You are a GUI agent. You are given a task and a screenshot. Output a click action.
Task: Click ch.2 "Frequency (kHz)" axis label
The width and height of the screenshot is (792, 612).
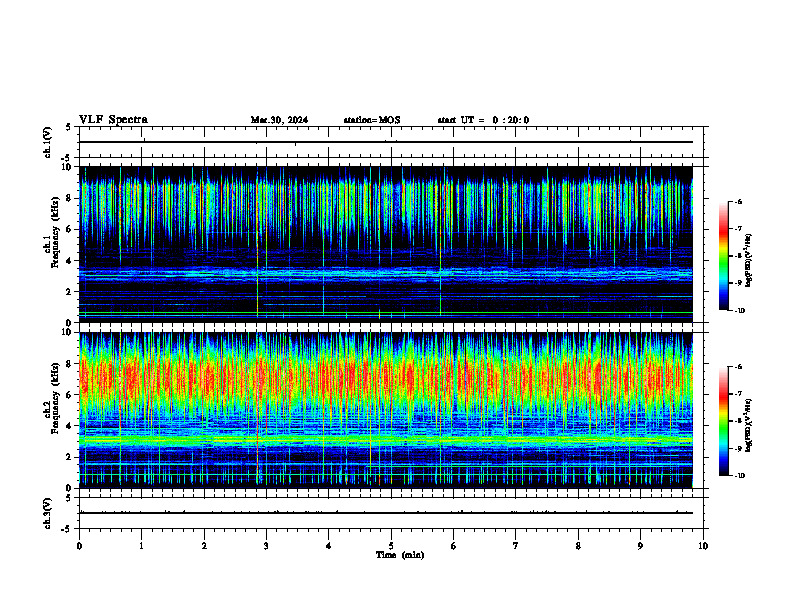click(x=55, y=398)
